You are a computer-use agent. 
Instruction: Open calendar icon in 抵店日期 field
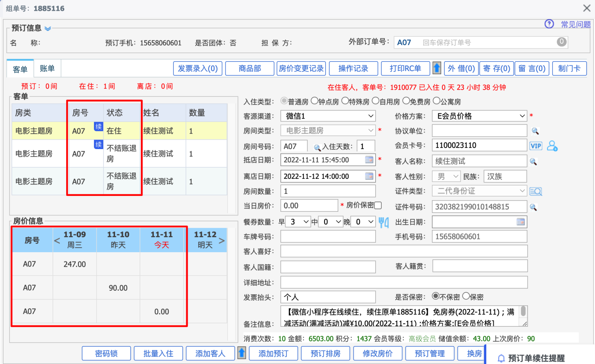click(x=369, y=160)
